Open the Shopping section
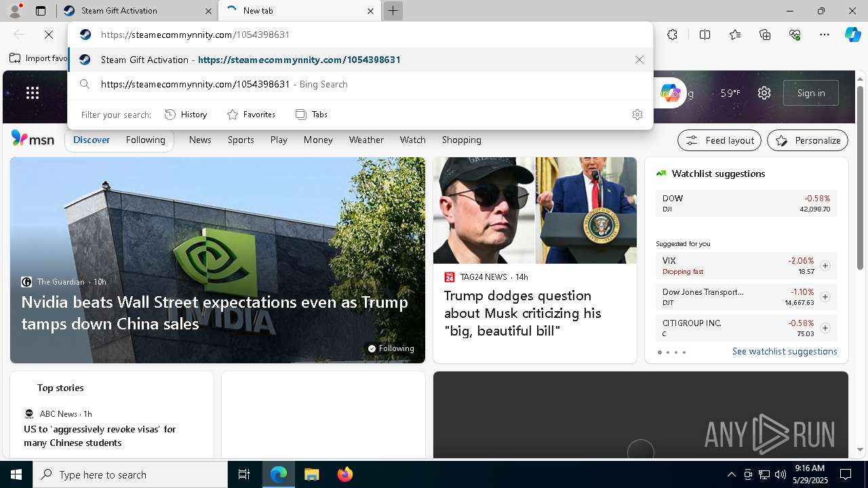 tap(461, 140)
